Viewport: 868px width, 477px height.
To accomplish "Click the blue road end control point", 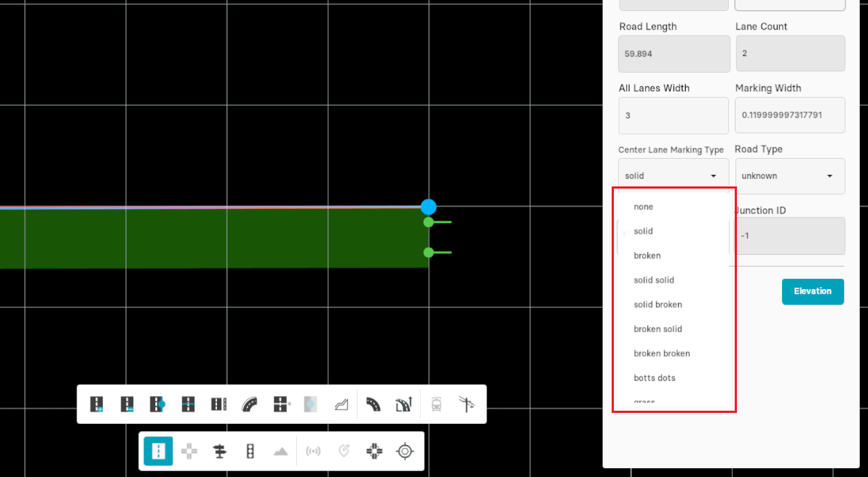I will [x=428, y=207].
